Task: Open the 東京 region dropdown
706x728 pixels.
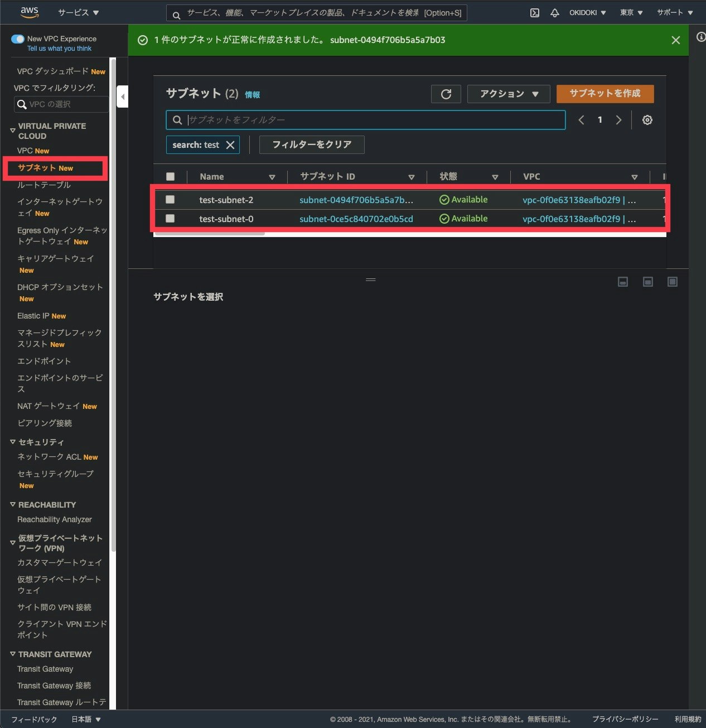Action: pos(631,12)
